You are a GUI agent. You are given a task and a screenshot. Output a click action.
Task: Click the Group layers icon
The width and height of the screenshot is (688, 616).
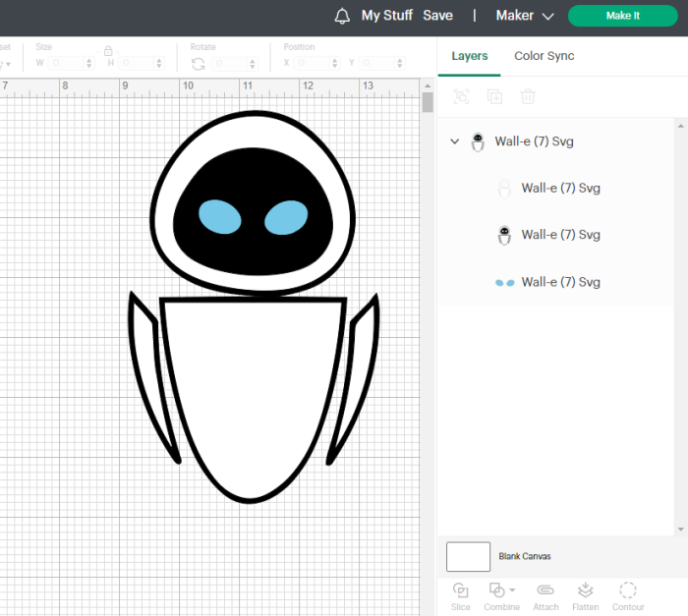461,96
